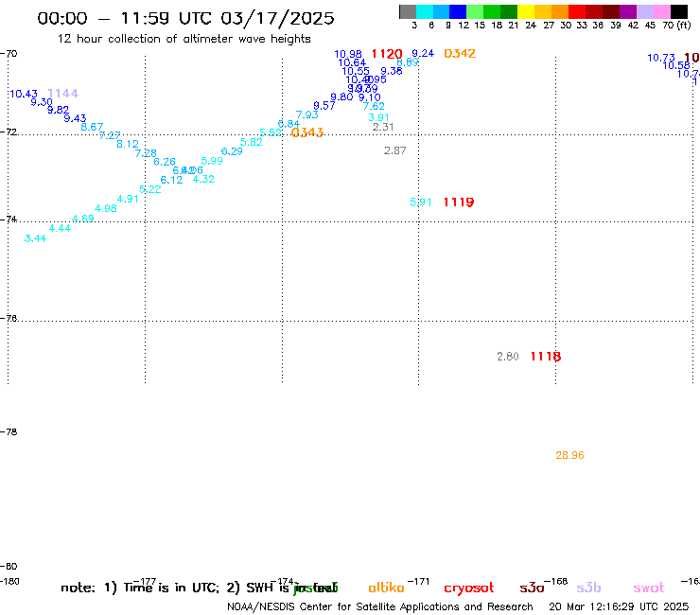Click the wave height value '7.62'
The width and height of the screenshot is (700, 615).
pos(374,106)
